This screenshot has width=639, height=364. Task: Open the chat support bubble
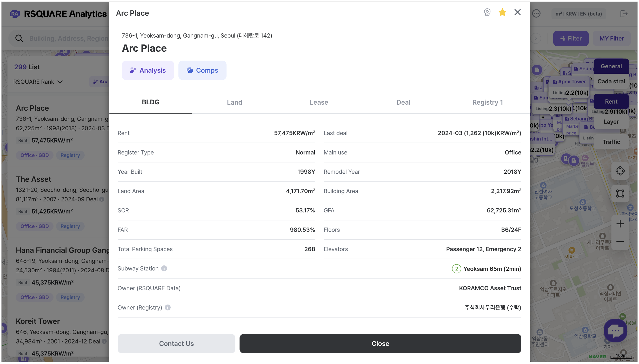click(x=615, y=331)
